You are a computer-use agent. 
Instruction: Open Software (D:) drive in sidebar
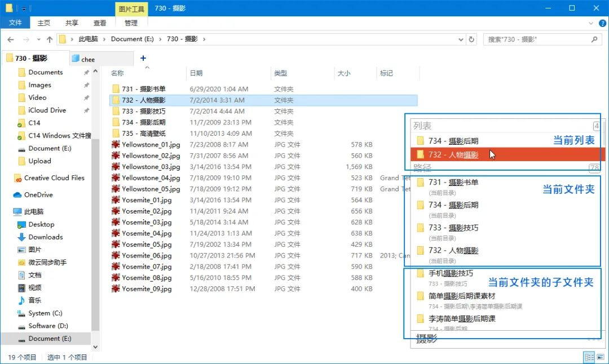[x=48, y=326]
